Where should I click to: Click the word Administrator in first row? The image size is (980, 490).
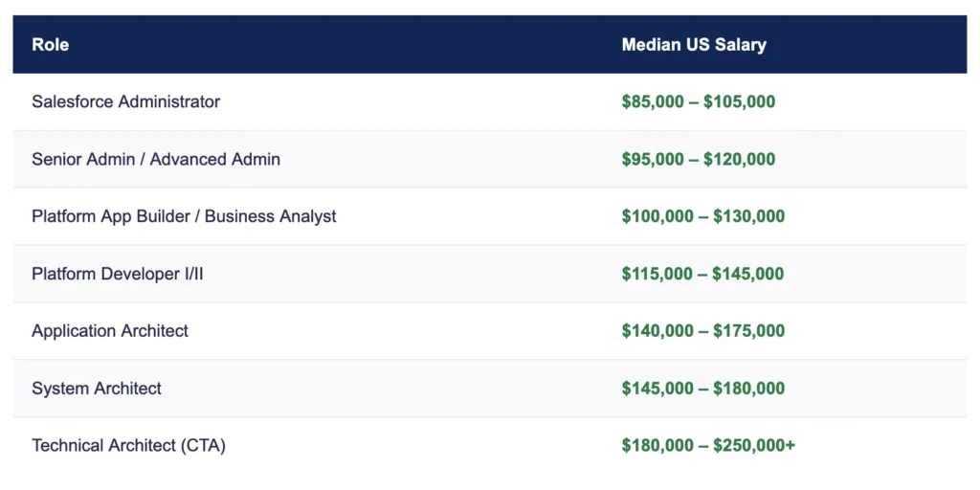click(x=168, y=101)
